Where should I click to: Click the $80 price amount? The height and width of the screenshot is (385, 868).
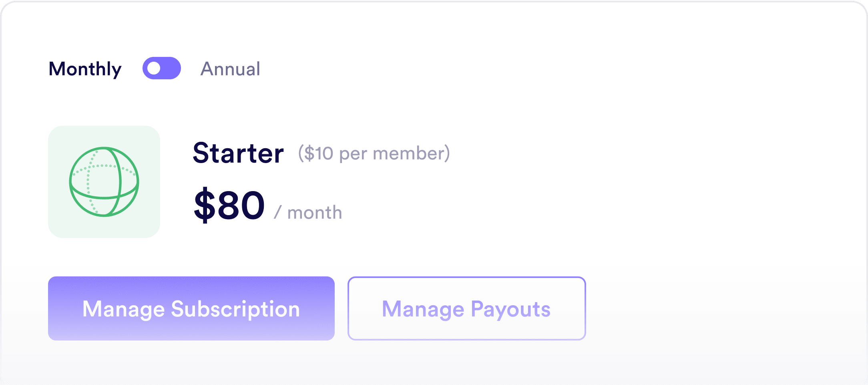[x=229, y=205]
